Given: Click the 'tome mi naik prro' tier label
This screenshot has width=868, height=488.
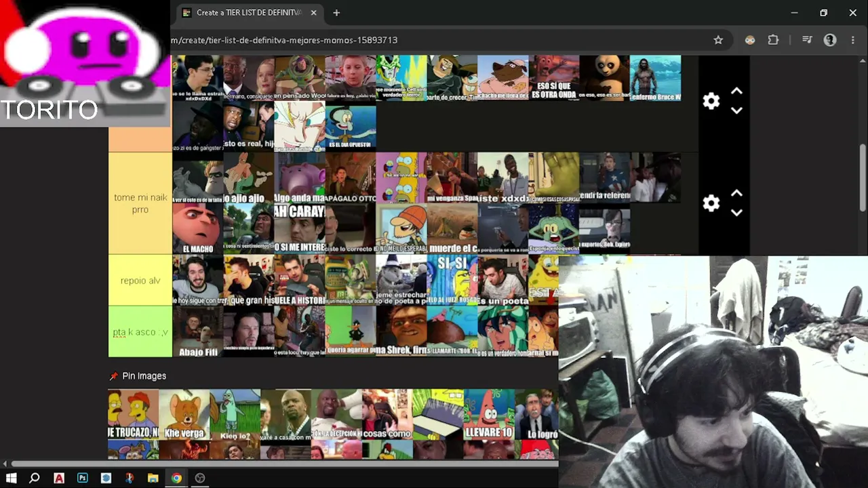Looking at the screenshot, I should pos(140,203).
